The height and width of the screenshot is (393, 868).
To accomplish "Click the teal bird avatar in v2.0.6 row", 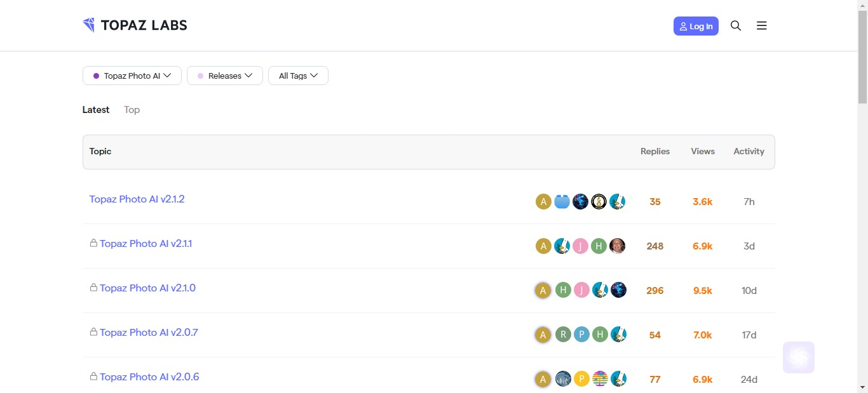I will [618, 380].
